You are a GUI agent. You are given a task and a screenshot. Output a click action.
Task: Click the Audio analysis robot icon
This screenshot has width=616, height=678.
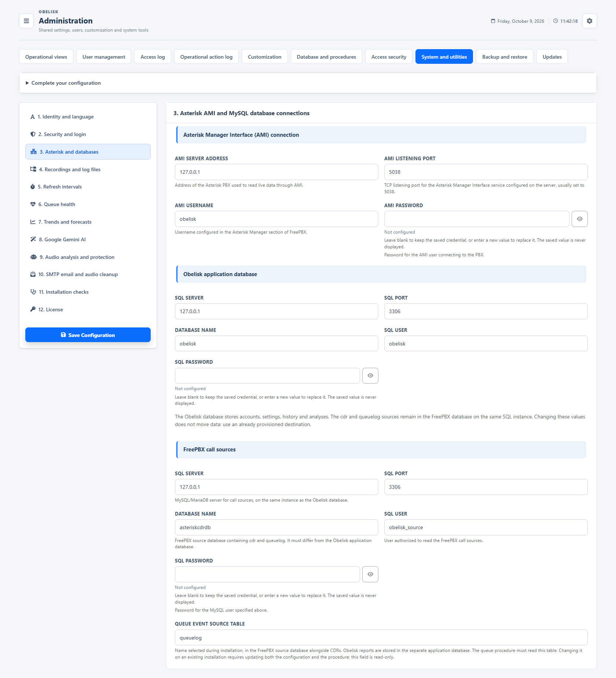pyautogui.click(x=33, y=257)
